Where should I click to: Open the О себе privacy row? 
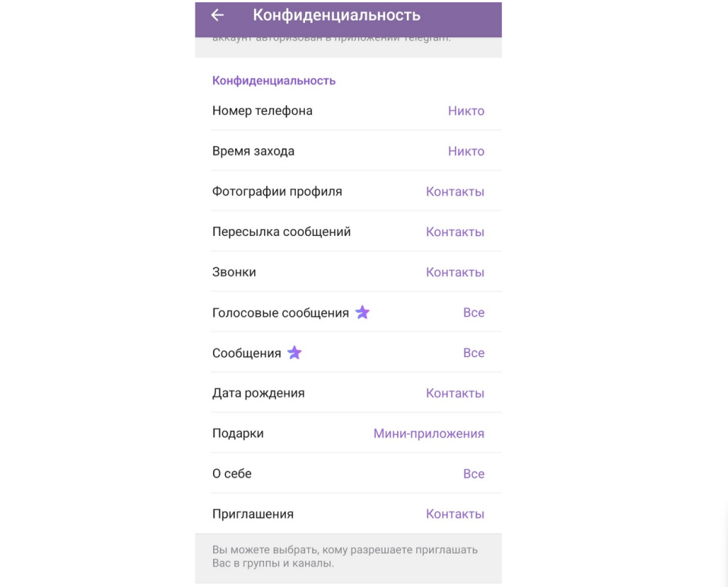coord(348,474)
